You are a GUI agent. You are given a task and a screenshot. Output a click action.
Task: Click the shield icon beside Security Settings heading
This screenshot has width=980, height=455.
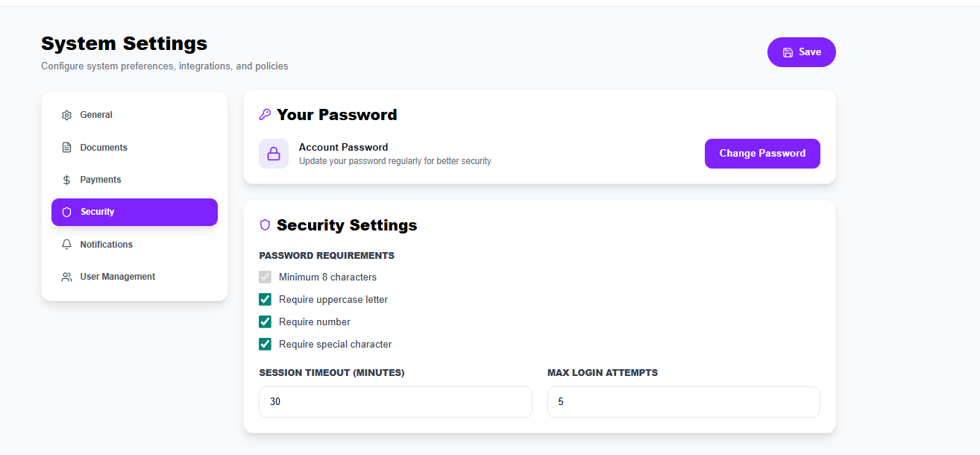click(x=265, y=225)
